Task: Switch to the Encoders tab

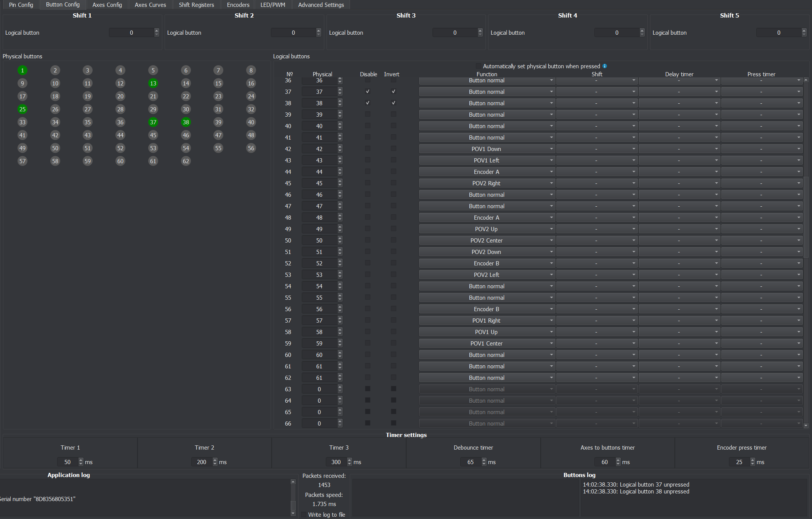Action: click(x=237, y=5)
